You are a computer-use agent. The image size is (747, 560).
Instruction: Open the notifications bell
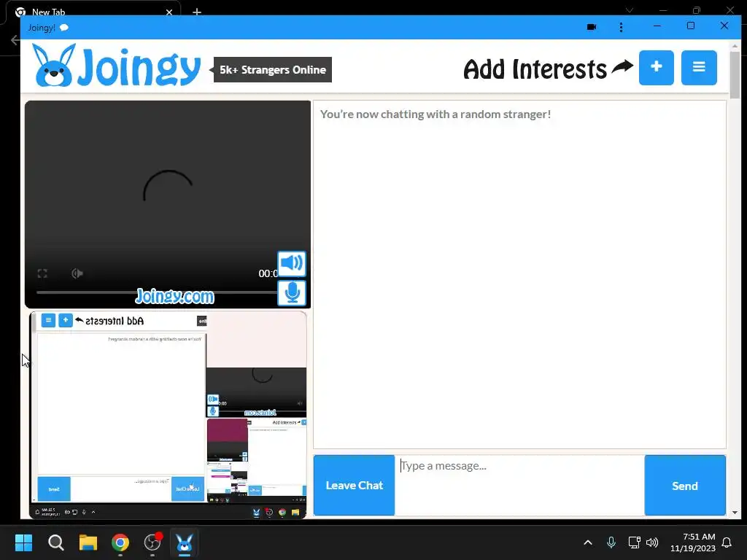(x=727, y=542)
